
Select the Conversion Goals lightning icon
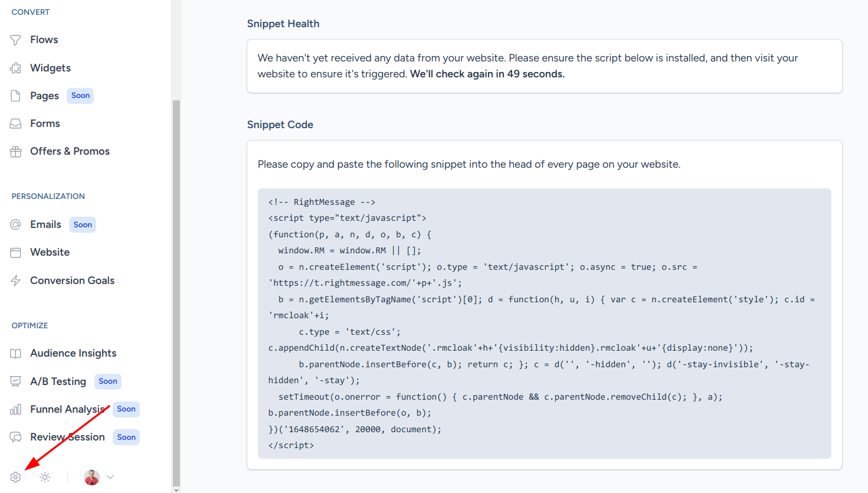pos(15,280)
